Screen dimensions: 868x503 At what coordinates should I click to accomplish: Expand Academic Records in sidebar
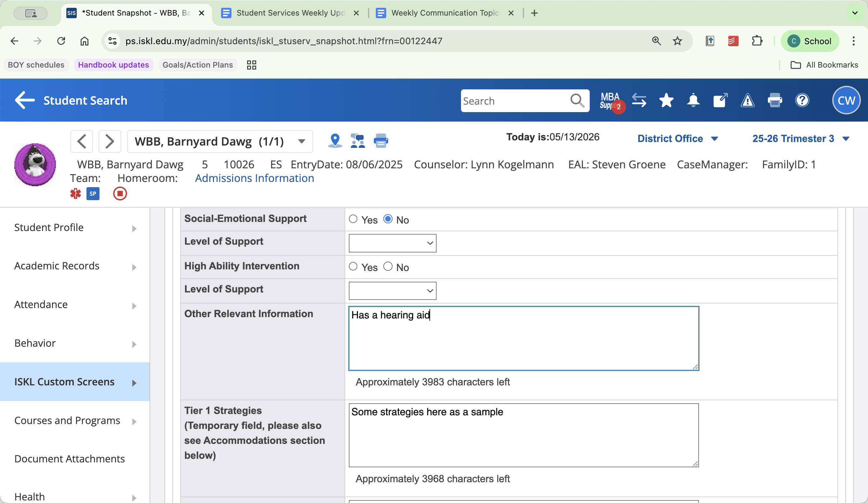[x=75, y=266]
